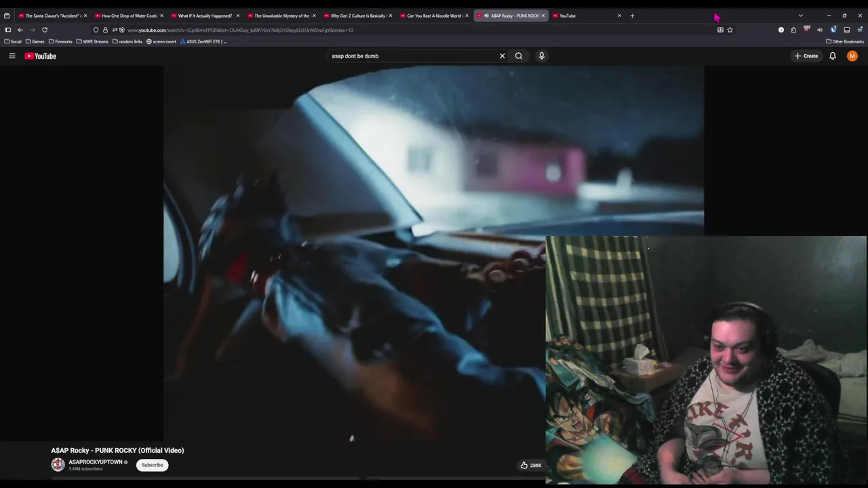Like the video showing 286K
Image resolution: width=868 pixels, height=488 pixels.
531,465
